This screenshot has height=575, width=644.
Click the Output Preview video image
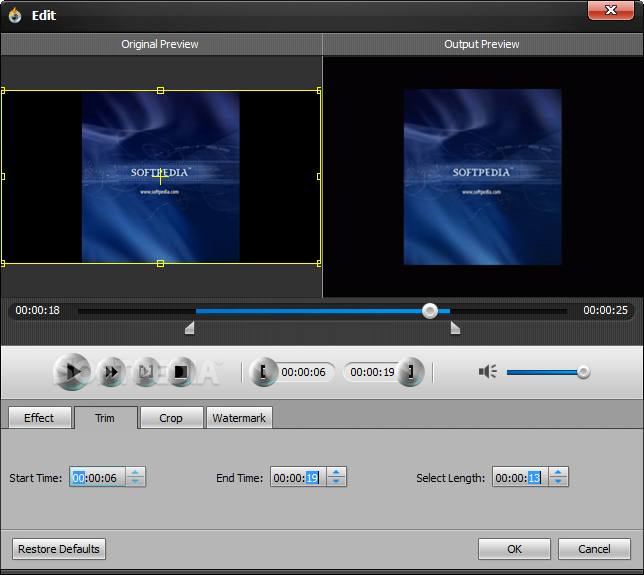pos(482,177)
